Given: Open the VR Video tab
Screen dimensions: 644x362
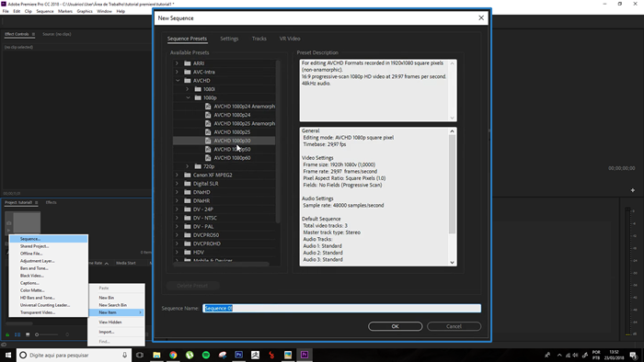Looking at the screenshot, I should click(x=290, y=39).
